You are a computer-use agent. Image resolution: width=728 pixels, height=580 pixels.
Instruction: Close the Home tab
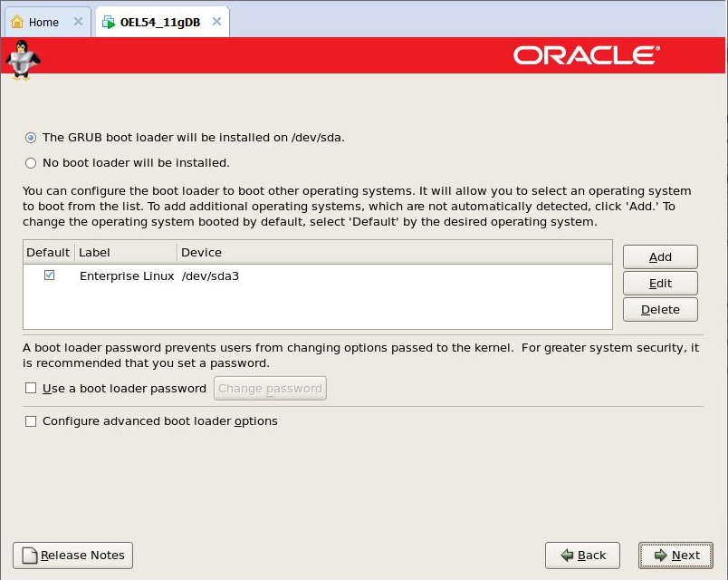click(78, 22)
